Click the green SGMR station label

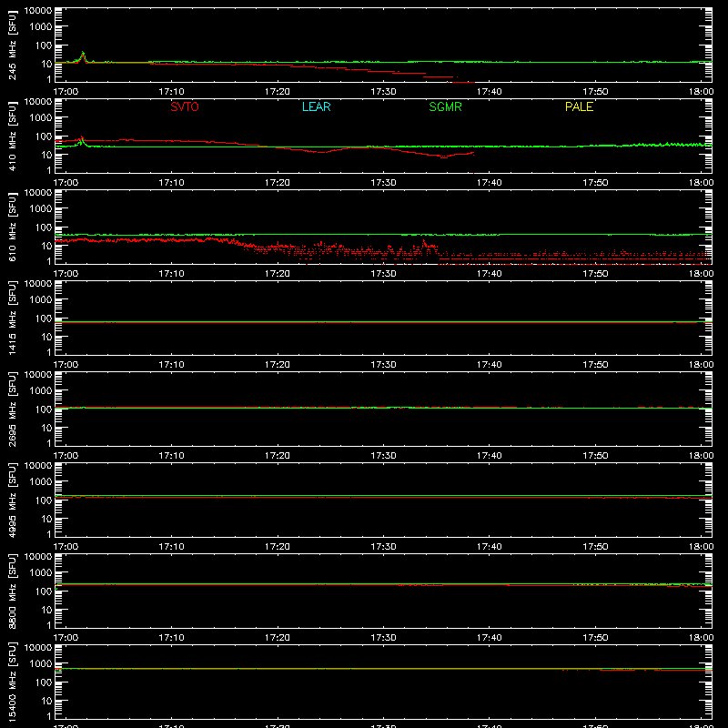[445, 106]
